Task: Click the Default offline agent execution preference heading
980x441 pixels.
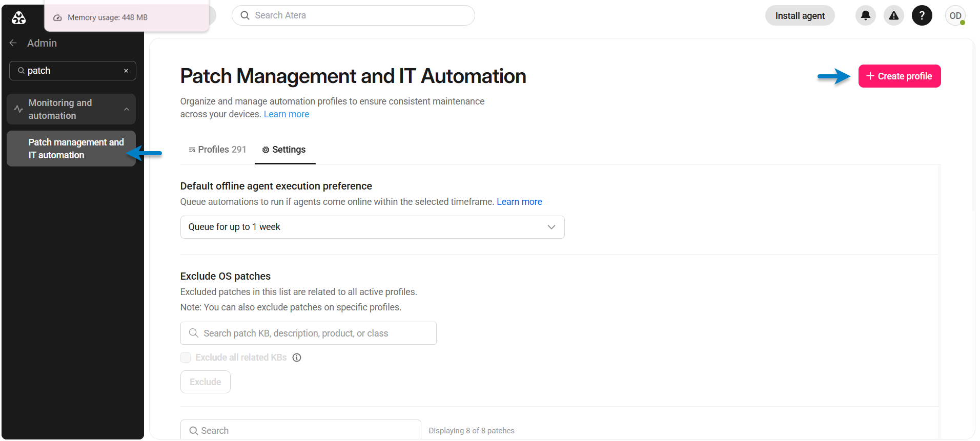Action: [276, 186]
